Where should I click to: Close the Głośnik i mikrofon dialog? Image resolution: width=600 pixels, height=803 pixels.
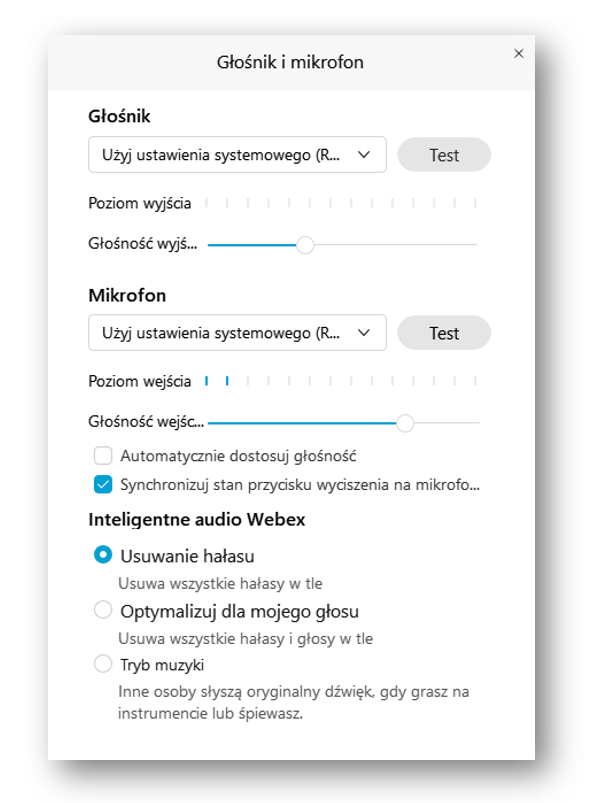pyautogui.click(x=519, y=53)
